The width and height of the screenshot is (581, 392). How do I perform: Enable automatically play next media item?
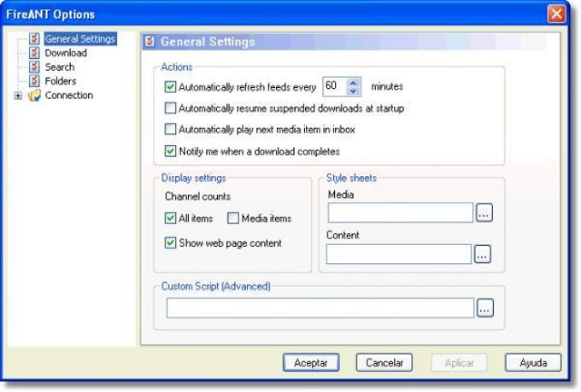coord(170,129)
